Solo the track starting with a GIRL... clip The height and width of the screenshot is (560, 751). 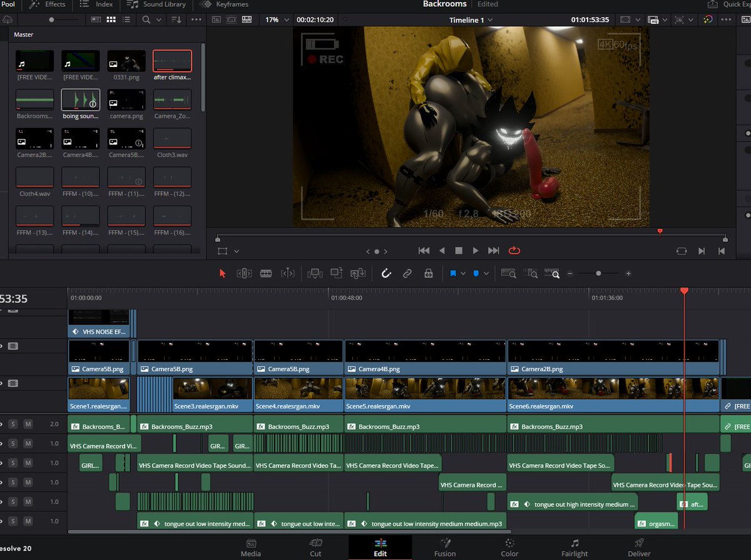(x=13, y=462)
